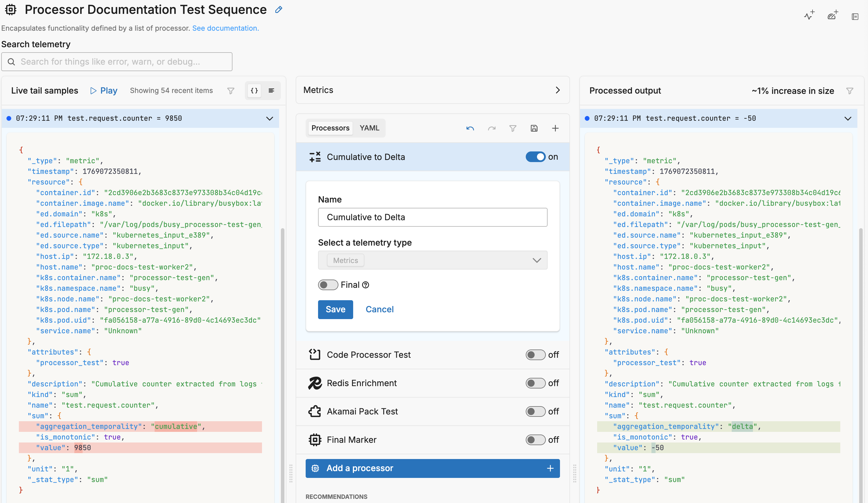
Task: Undo the last processor change
Action: click(x=471, y=128)
